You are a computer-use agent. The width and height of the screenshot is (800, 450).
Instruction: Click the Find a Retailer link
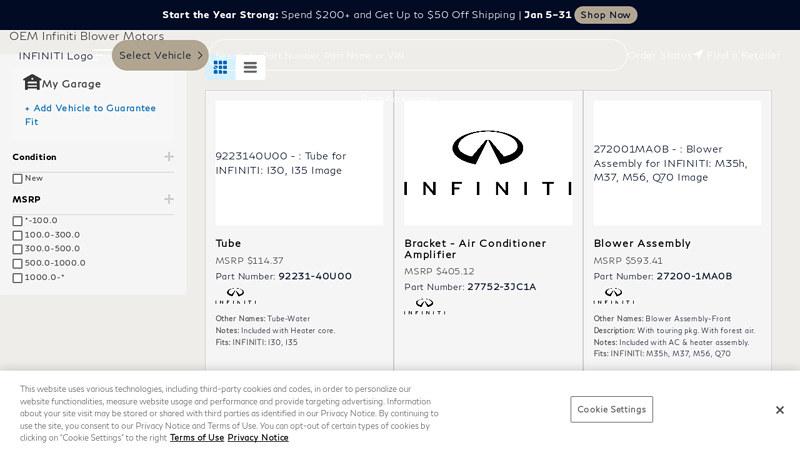coord(743,55)
